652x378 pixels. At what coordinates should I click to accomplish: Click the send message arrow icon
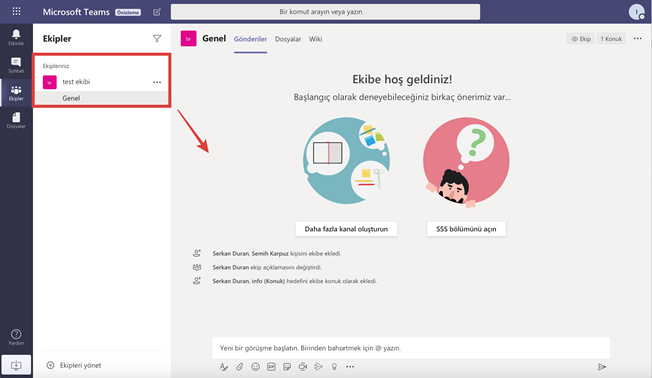tap(601, 367)
